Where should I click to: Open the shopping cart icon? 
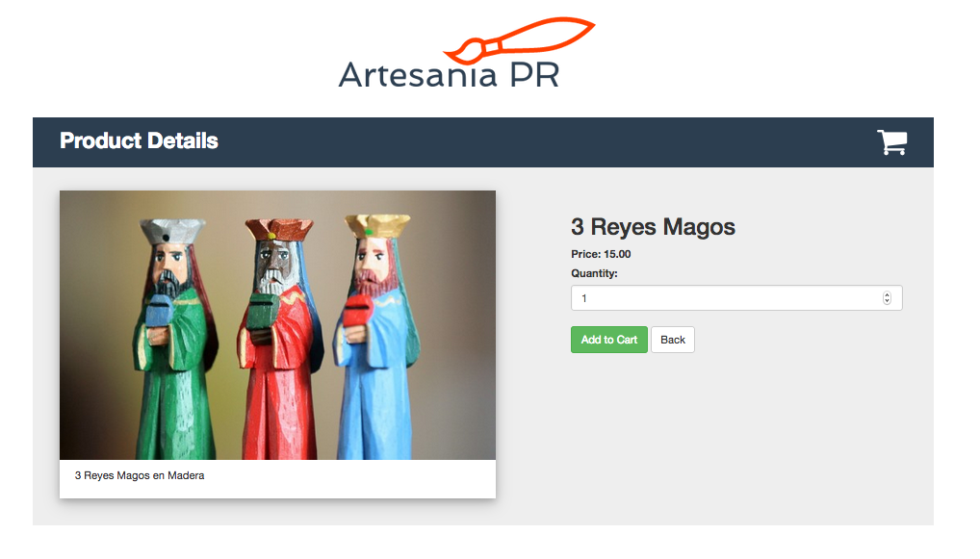point(891,141)
